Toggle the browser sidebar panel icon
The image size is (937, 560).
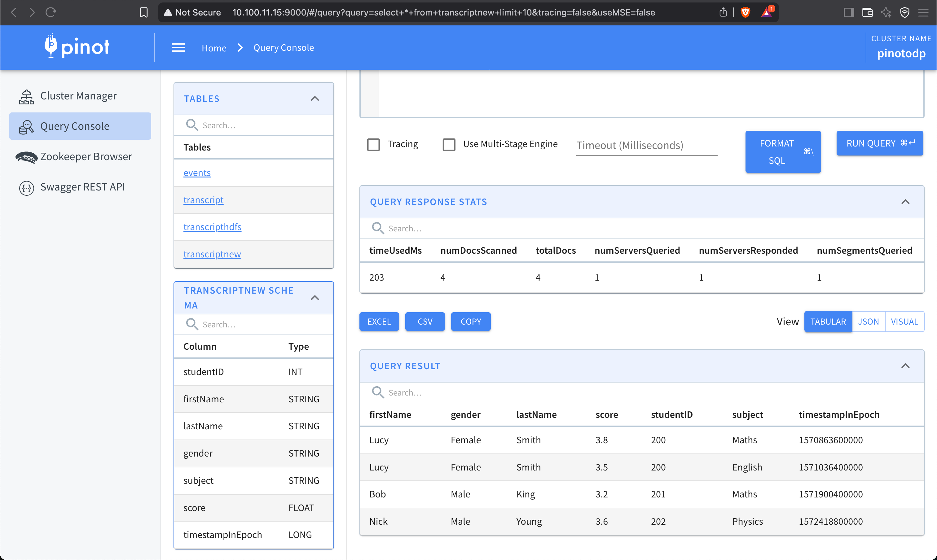(x=849, y=12)
